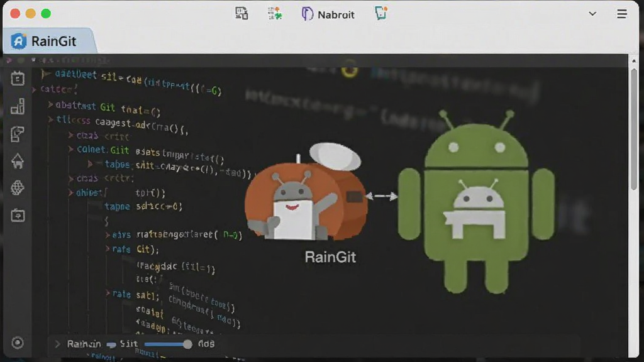Click the circular target icon at sidebar bottom
Image resolution: width=644 pixels, height=362 pixels.
coord(17,343)
